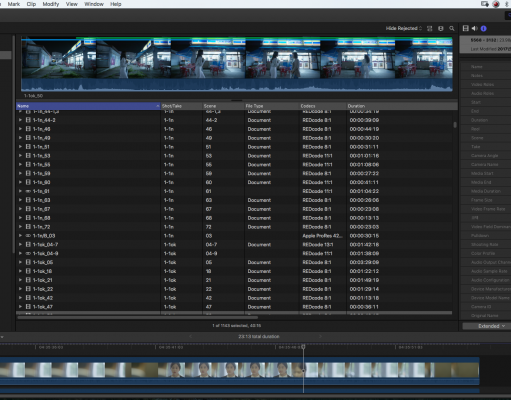Click the 00:03:29:09 duration cell
Screen dimensions: 511x400
click(x=364, y=262)
